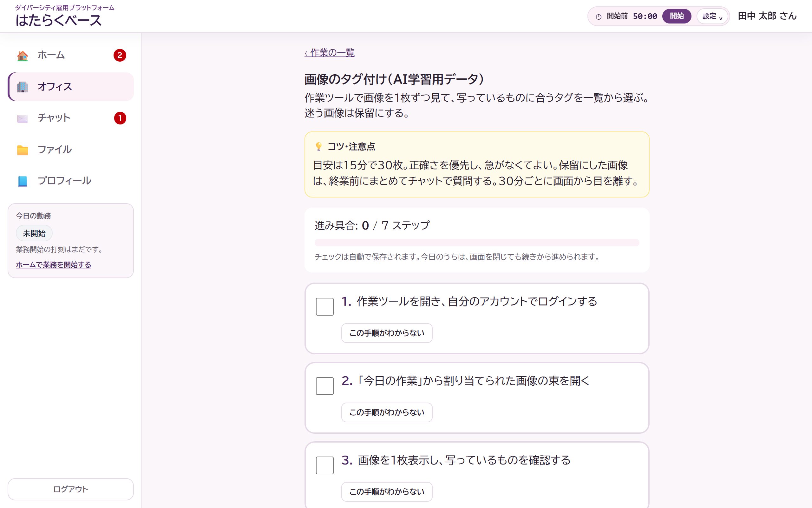Screen dimensions: 812x508
Task: Expand the 設定 dropdown in the timer bar
Action: coord(712,16)
